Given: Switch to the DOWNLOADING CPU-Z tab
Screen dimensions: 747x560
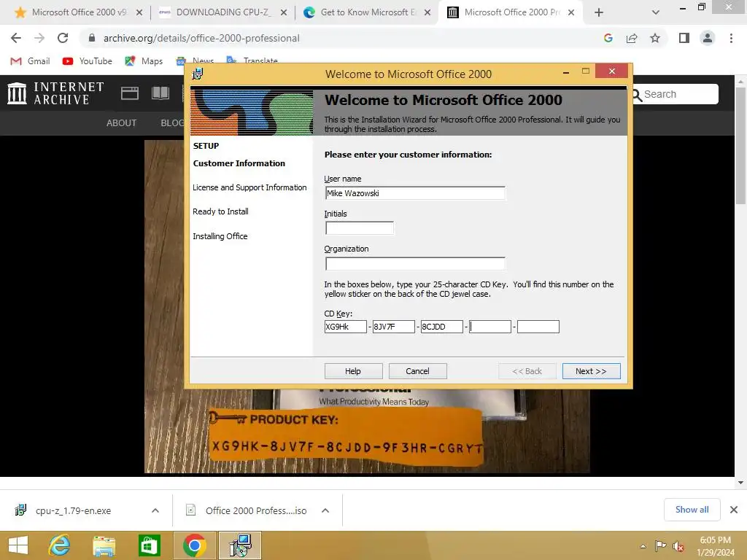Looking at the screenshot, I should click(223, 12).
